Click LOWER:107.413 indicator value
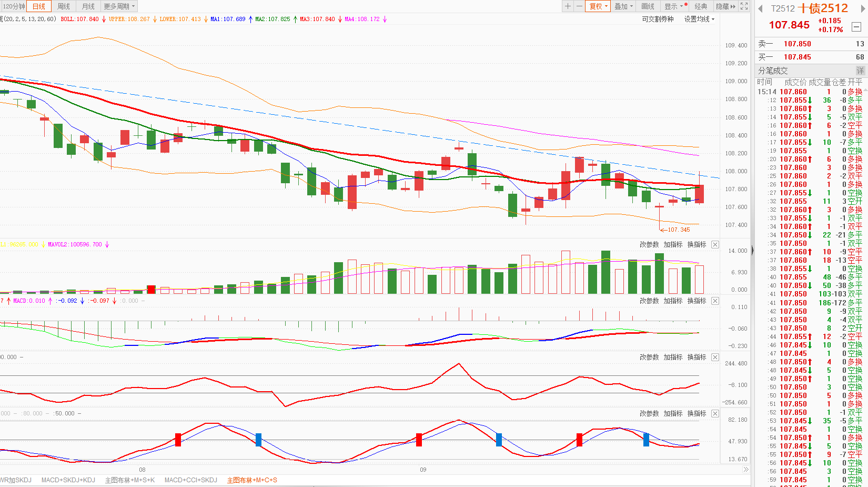868x487 pixels. [x=180, y=19]
